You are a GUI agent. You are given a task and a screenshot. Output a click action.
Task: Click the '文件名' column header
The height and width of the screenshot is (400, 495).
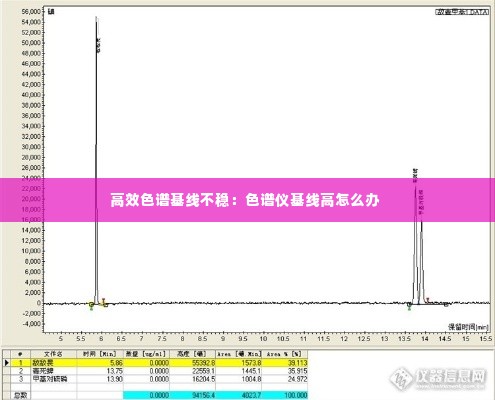[x=53, y=354]
